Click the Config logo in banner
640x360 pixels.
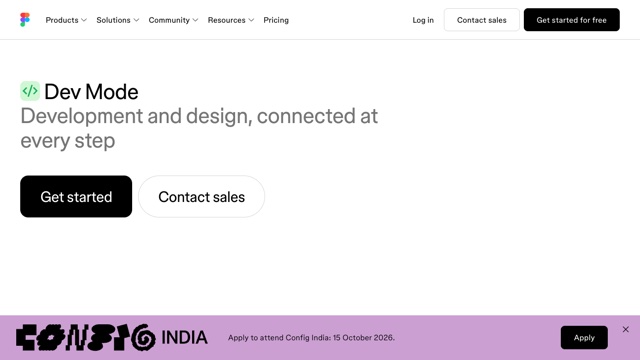pos(86,338)
